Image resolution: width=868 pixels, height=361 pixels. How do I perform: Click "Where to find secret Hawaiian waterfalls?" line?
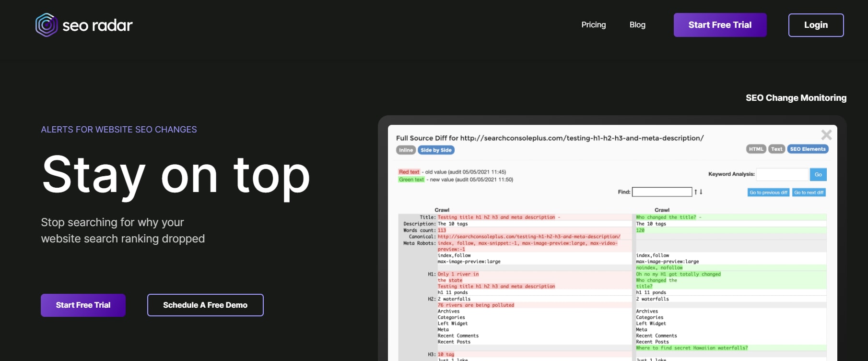692,348
